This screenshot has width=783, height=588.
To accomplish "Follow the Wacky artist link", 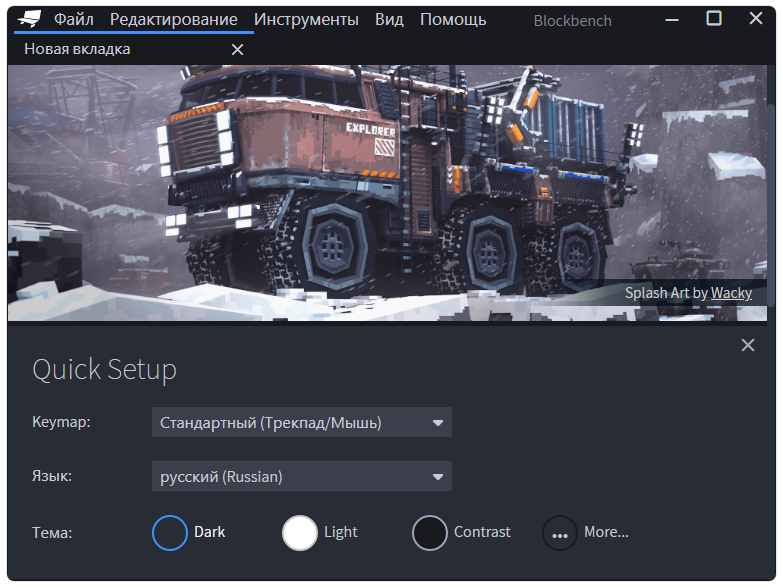I will pyautogui.click(x=731, y=293).
